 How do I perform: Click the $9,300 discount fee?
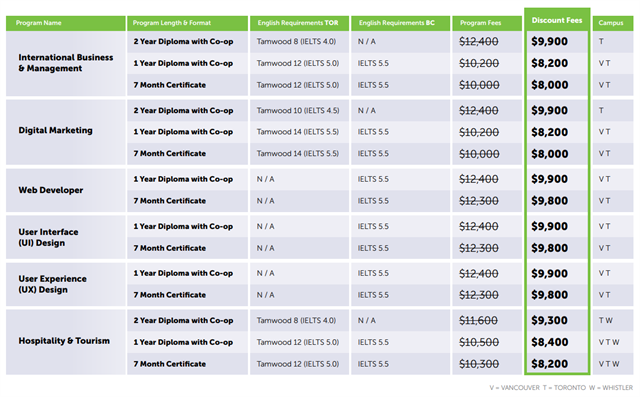click(x=549, y=321)
